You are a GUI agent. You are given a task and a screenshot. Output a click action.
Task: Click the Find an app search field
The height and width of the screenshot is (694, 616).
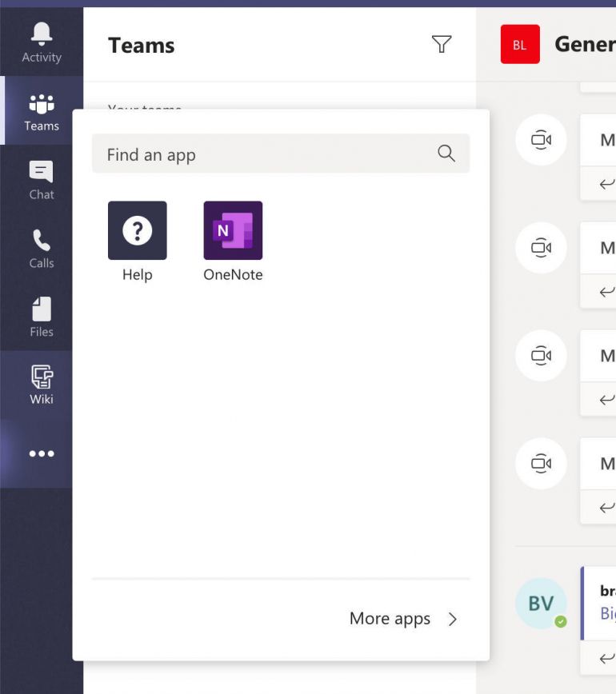pos(240,153)
